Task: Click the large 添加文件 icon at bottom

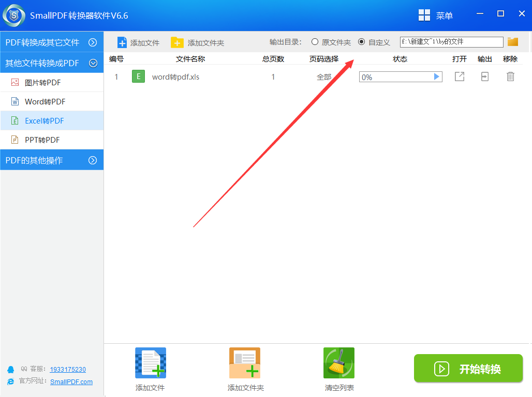Action: tap(150, 363)
